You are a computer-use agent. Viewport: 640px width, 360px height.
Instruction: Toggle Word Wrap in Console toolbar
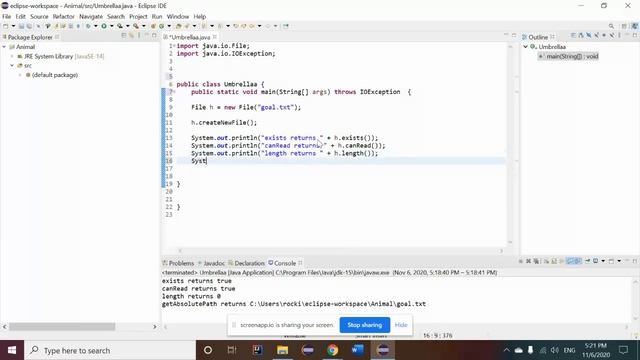tap(562, 261)
